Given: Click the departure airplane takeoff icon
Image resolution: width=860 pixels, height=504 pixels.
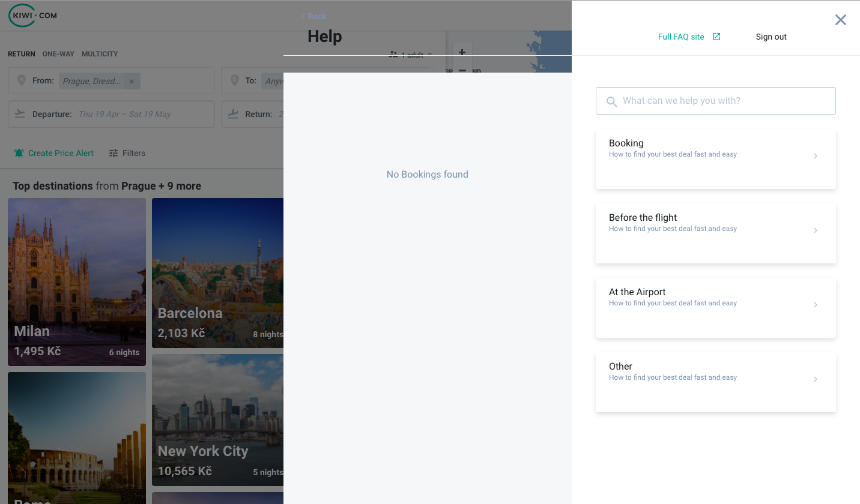Looking at the screenshot, I should (x=20, y=113).
